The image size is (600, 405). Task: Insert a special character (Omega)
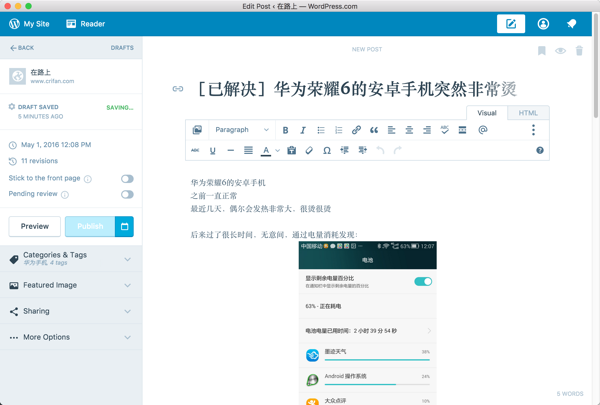tap(327, 150)
